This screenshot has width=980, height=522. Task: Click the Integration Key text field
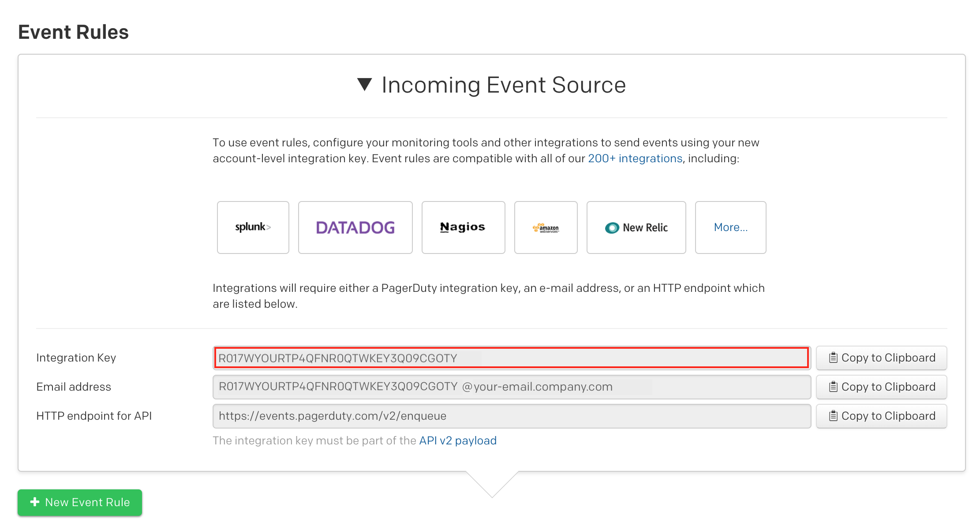click(x=511, y=358)
